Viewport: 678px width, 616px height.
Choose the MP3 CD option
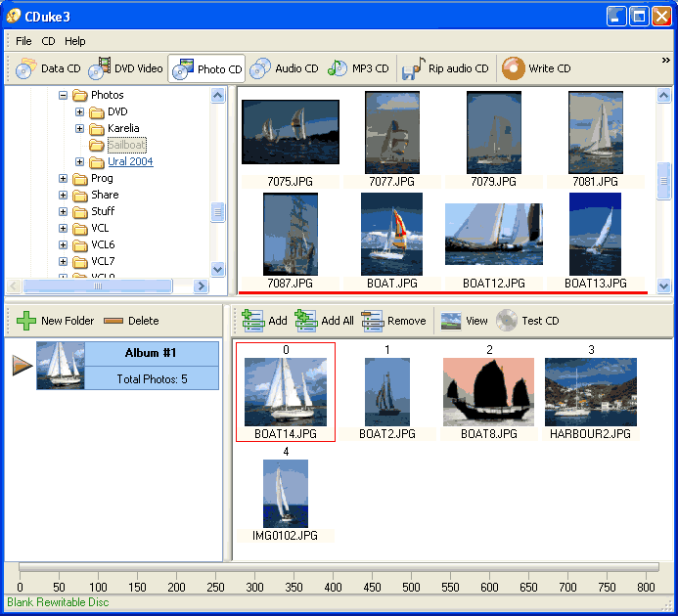358,68
